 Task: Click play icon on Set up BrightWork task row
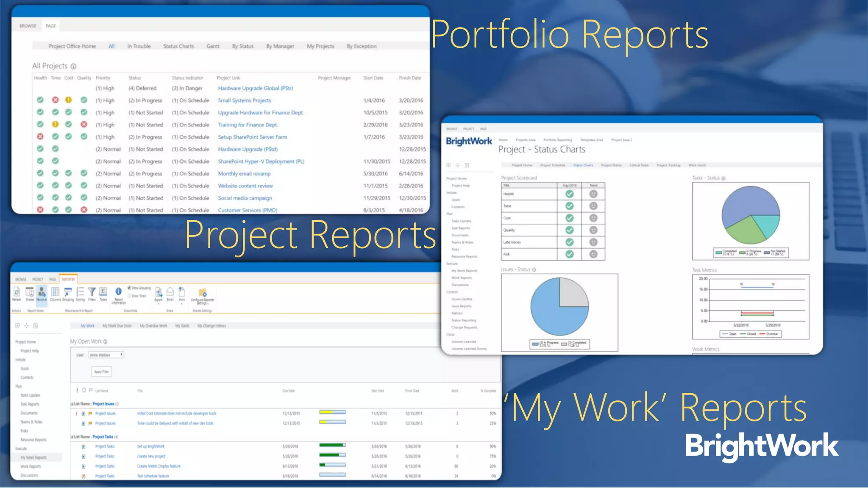tap(83, 446)
